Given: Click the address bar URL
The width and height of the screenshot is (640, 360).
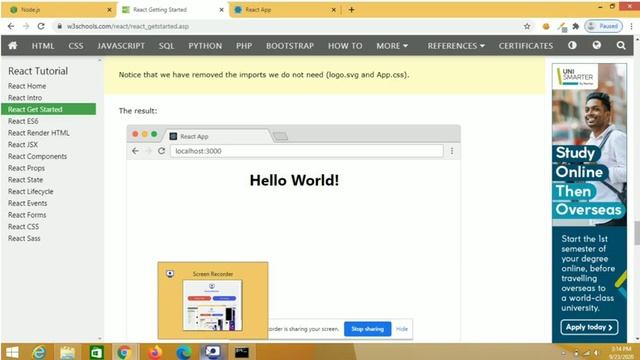Looking at the screenshot, I should coord(128,26).
